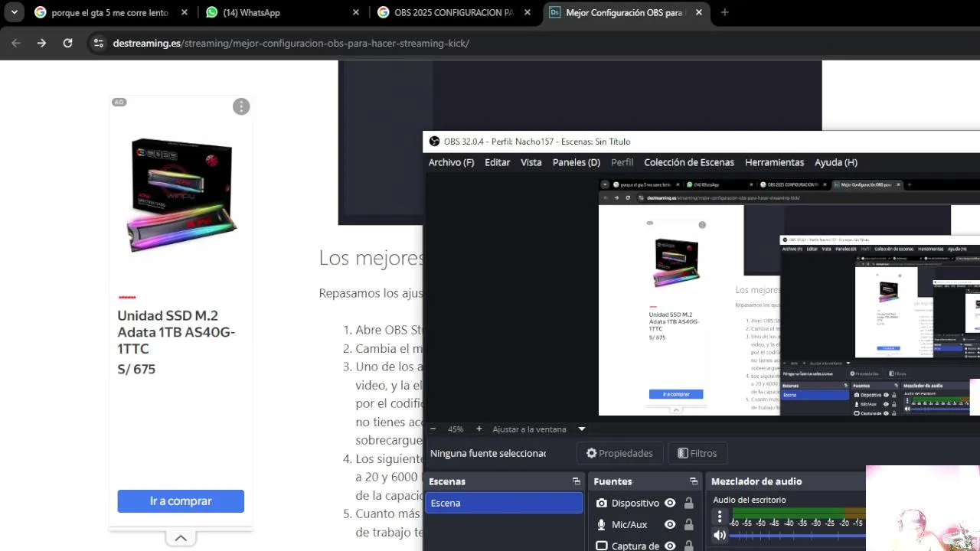Viewport: 980px width, 551px height.
Task: Lock the Mic/Aux source
Action: click(688, 524)
